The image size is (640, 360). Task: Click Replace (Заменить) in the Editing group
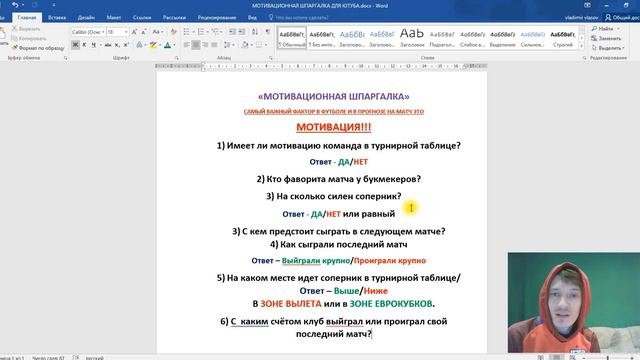click(606, 38)
